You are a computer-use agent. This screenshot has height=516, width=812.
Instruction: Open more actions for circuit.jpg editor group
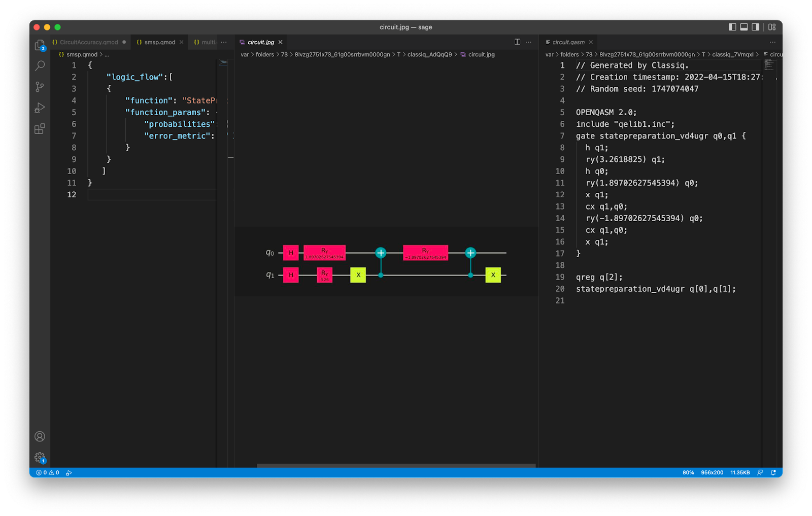(528, 42)
